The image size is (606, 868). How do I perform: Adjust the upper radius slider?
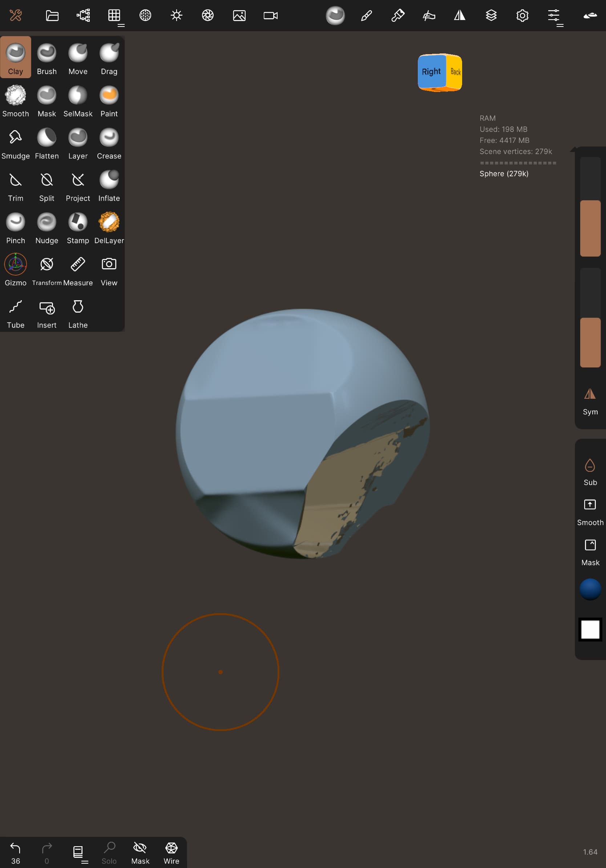pos(590,207)
